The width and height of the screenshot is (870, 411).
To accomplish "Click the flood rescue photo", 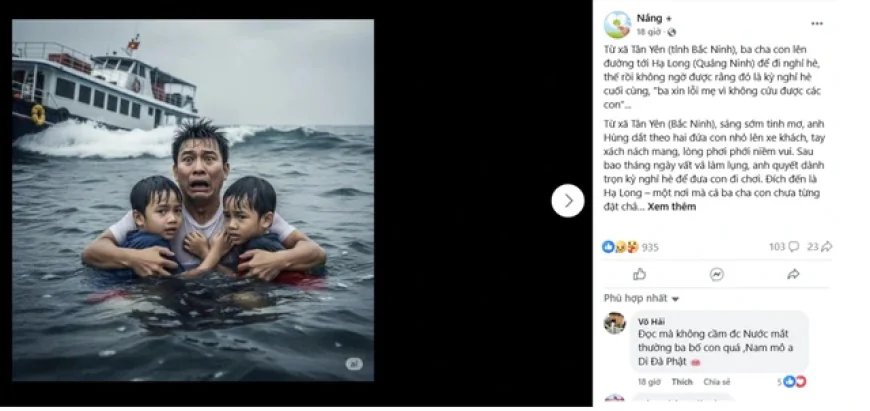I will point(193,200).
